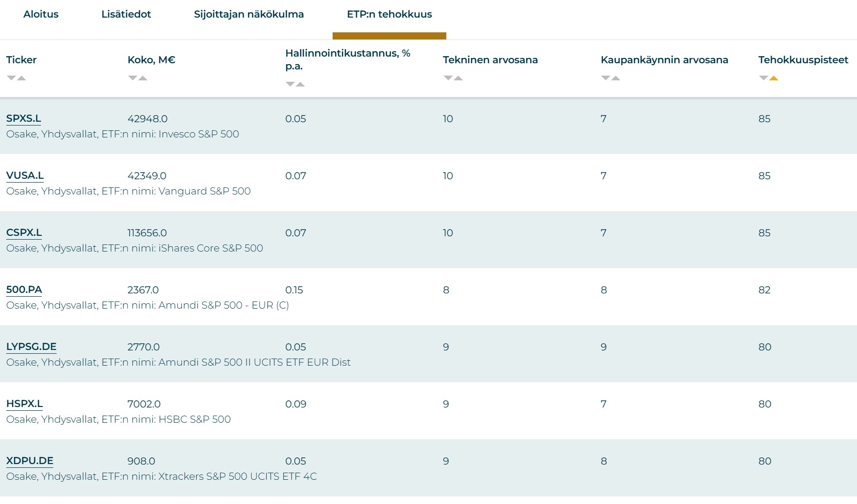Click Hallinnointikustannus ascending sort arrow

tap(300, 84)
